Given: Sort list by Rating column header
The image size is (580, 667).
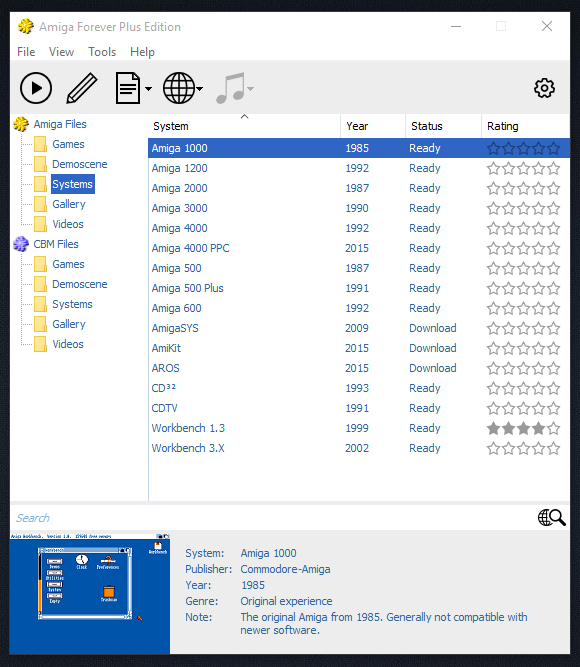Looking at the screenshot, I should tap(526, 126).
